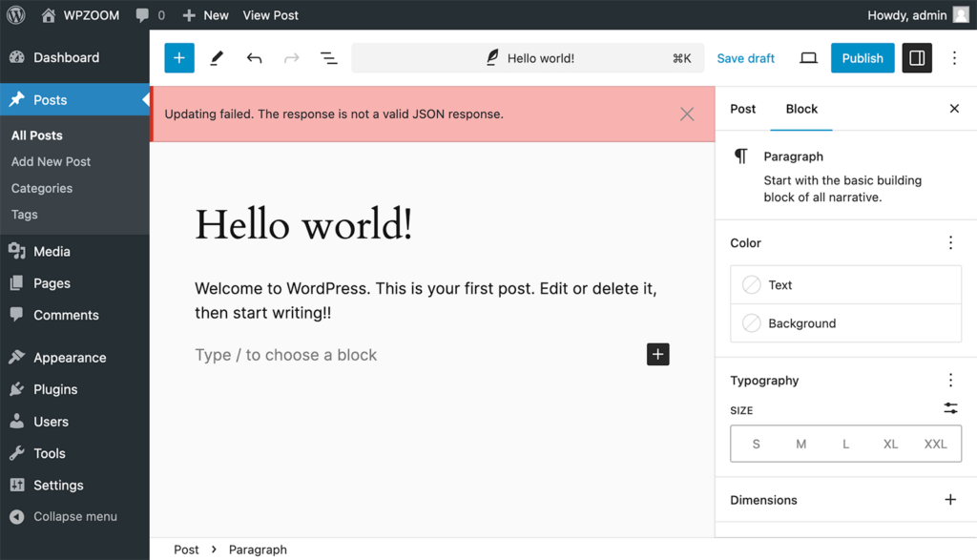Screen dimensions: 977x560
Task: Open the Comments sidebar item
Action: (x=74, y=315)
